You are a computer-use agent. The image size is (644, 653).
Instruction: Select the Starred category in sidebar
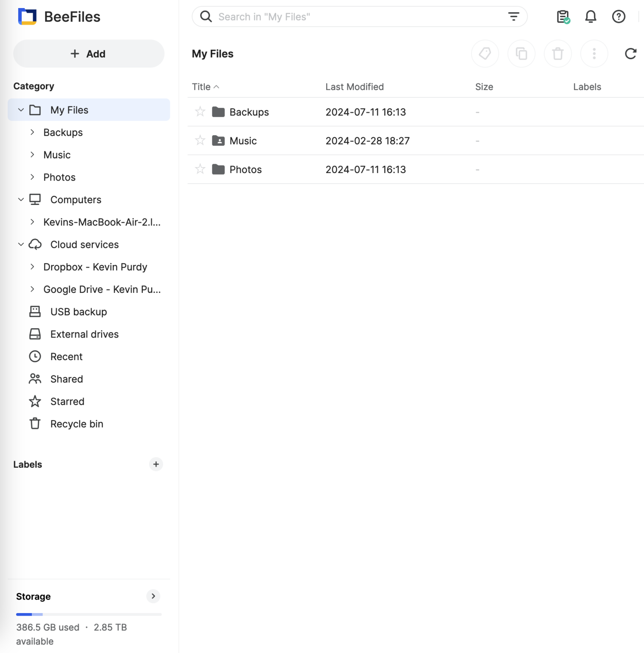pyautogui.click(x=67, y=401)
